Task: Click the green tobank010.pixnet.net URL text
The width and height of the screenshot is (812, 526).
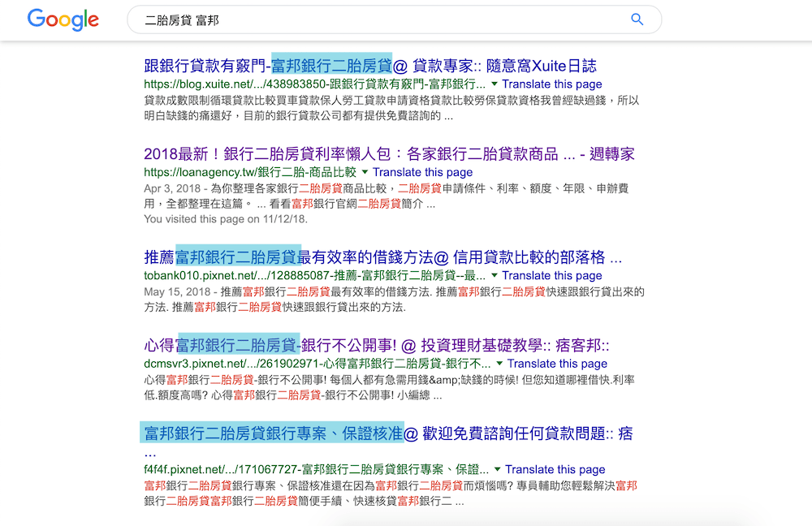Action: click(x=315, y=275)
